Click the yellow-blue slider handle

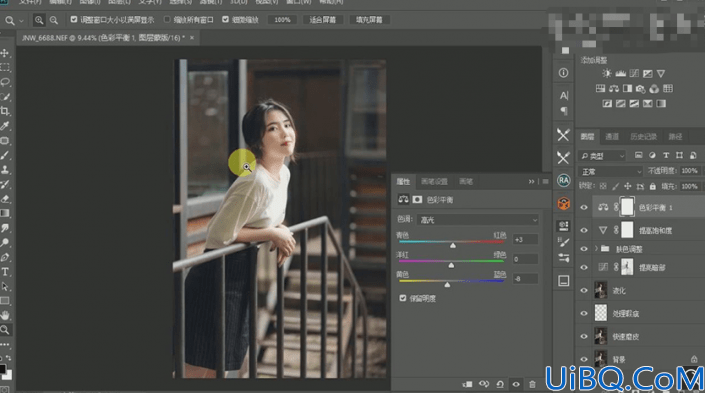point(447,285)
